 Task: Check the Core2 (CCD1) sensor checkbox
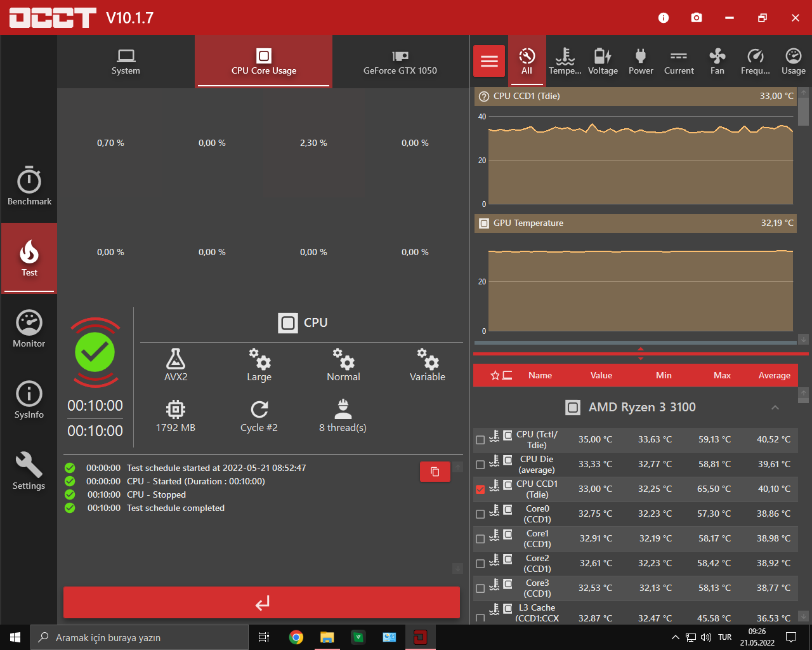tap(480, 564)
